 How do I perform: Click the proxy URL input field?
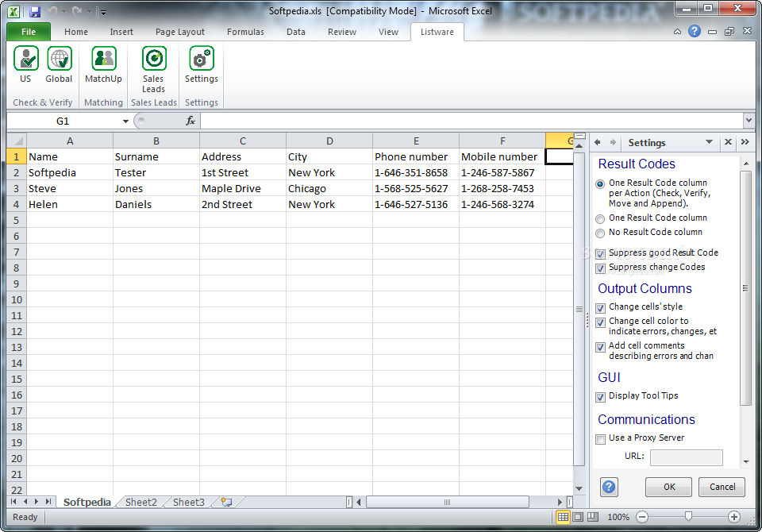[x=686, y=457]
